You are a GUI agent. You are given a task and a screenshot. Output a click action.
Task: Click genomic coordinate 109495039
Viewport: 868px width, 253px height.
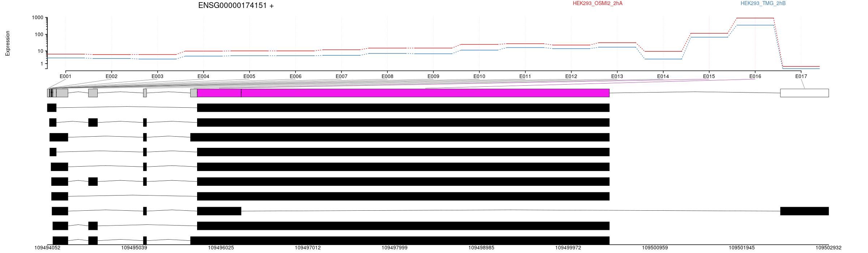(x=134, y=248)
